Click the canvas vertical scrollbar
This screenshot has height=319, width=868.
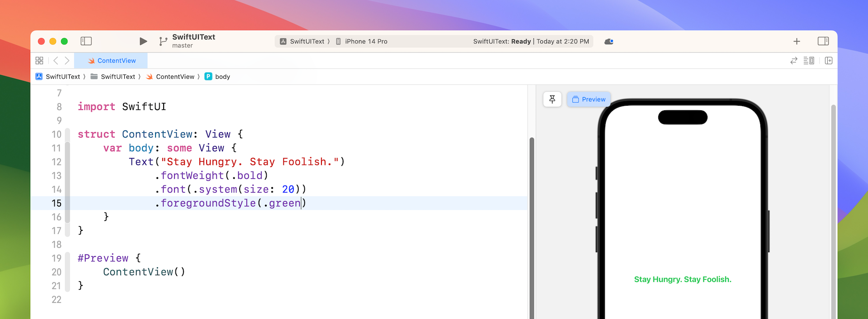[833, 211]
